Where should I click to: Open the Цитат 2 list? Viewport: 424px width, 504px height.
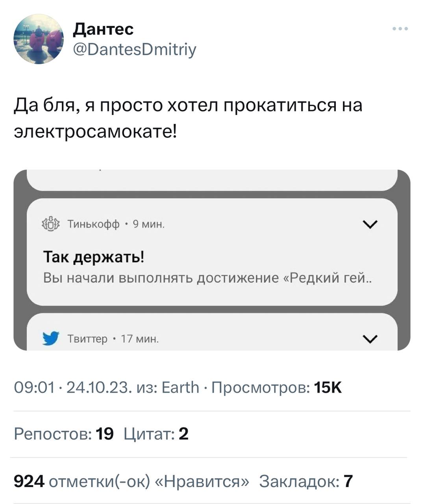[156, 434]
